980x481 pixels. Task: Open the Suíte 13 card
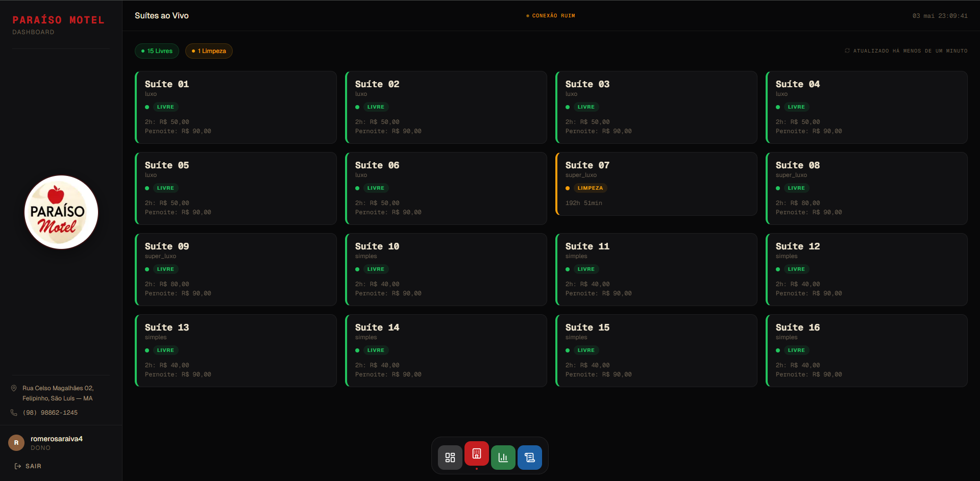click(236, 350)
